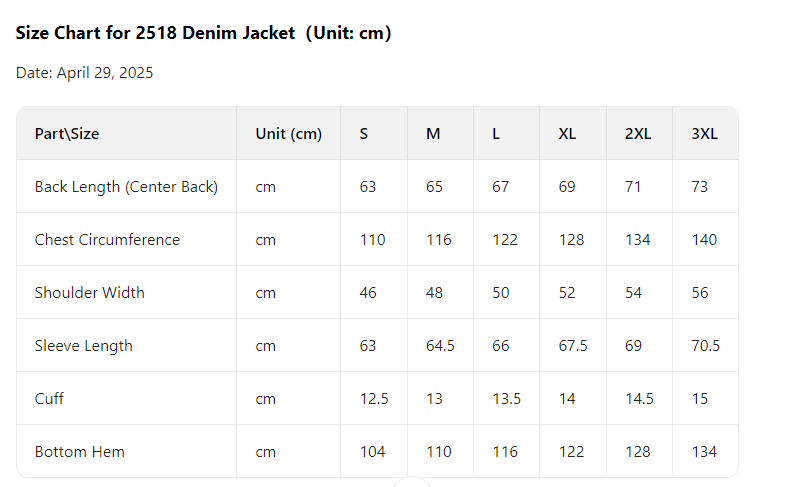
Task: Select the Part\Size column header
Action: coord(67,134)
